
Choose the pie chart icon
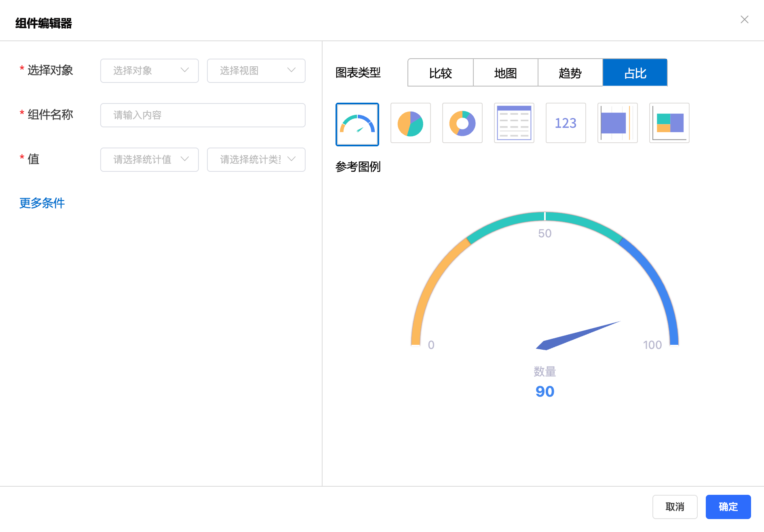(x=410, y=123)
